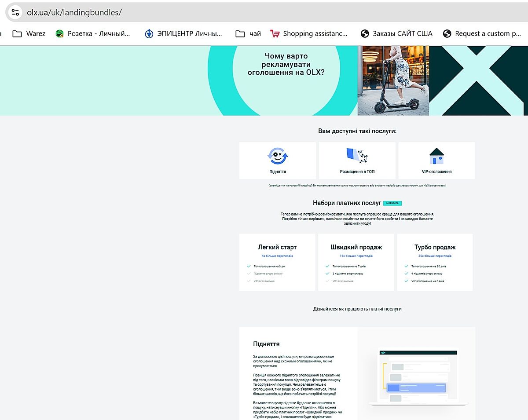Click VIP-оголошення на 7 днів checkmark
Image resolution: width=528 pixels, height=420 pixels.
(x=406, y=281)
